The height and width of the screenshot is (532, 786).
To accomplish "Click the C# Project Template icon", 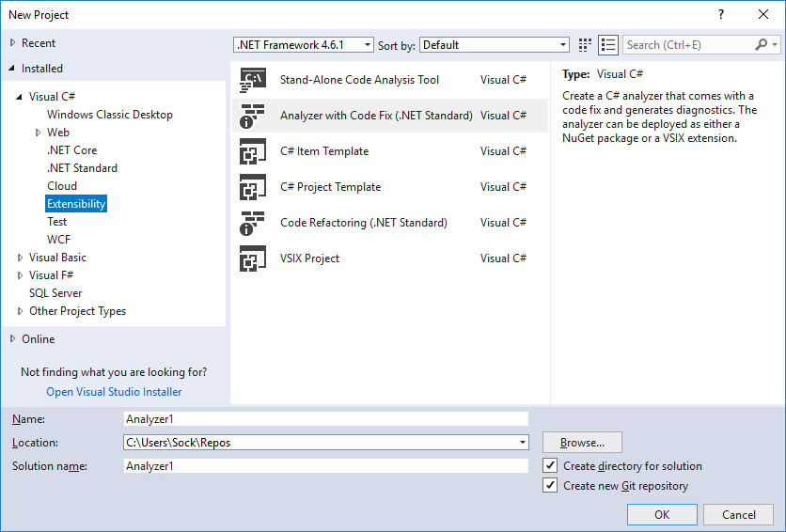I will (253, 187).
